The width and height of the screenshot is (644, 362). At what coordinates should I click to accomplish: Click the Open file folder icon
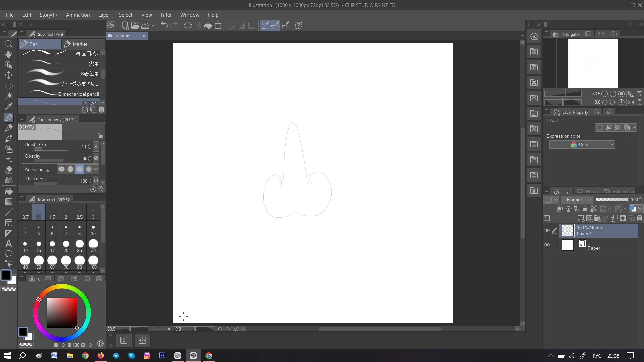(x=135, y=25)
